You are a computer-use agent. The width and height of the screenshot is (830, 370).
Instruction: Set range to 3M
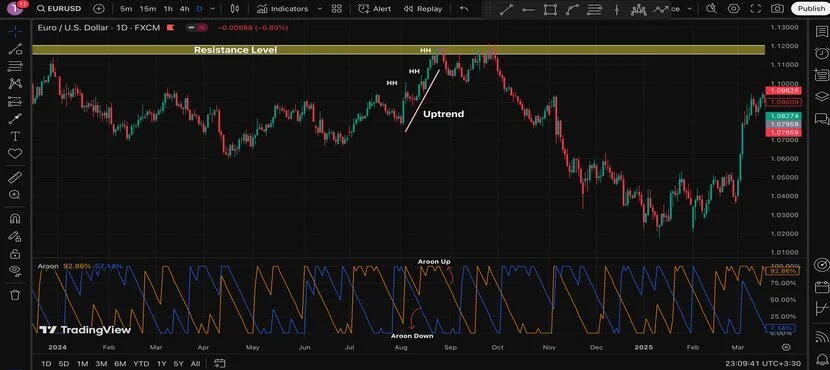click(x=101, y=364)
